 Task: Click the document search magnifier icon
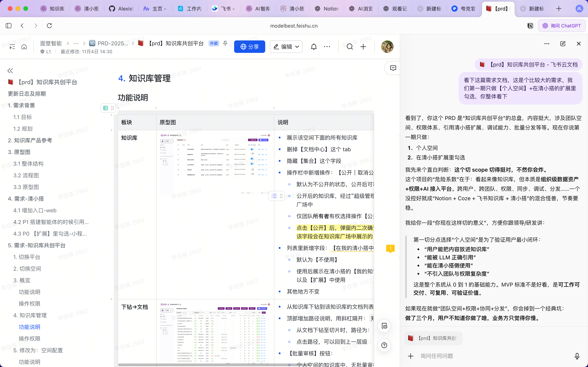click(x=350, y=47)
